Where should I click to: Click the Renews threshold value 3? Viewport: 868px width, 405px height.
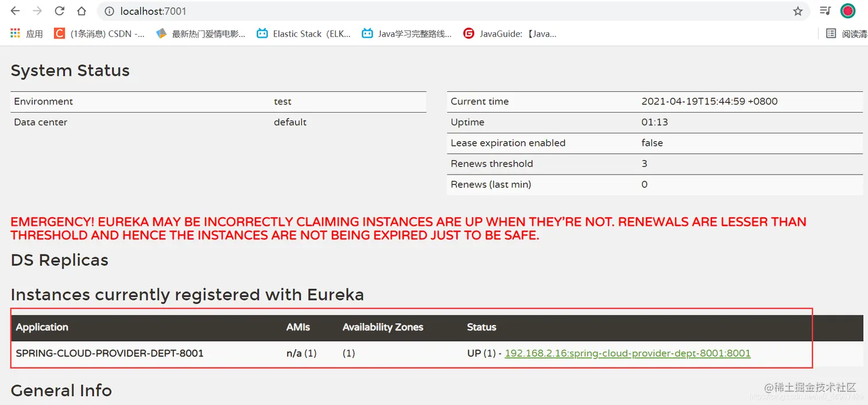point(644,164)
